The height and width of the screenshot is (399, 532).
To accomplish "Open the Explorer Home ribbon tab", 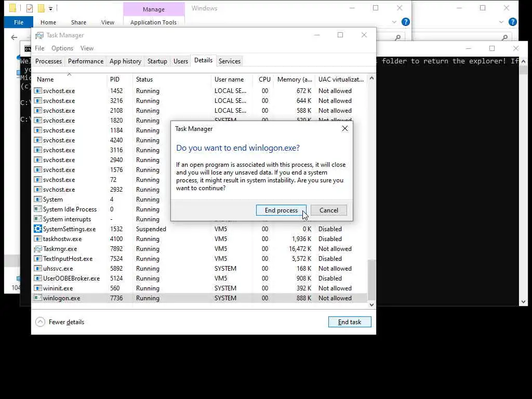I will (x=48, y=22).
